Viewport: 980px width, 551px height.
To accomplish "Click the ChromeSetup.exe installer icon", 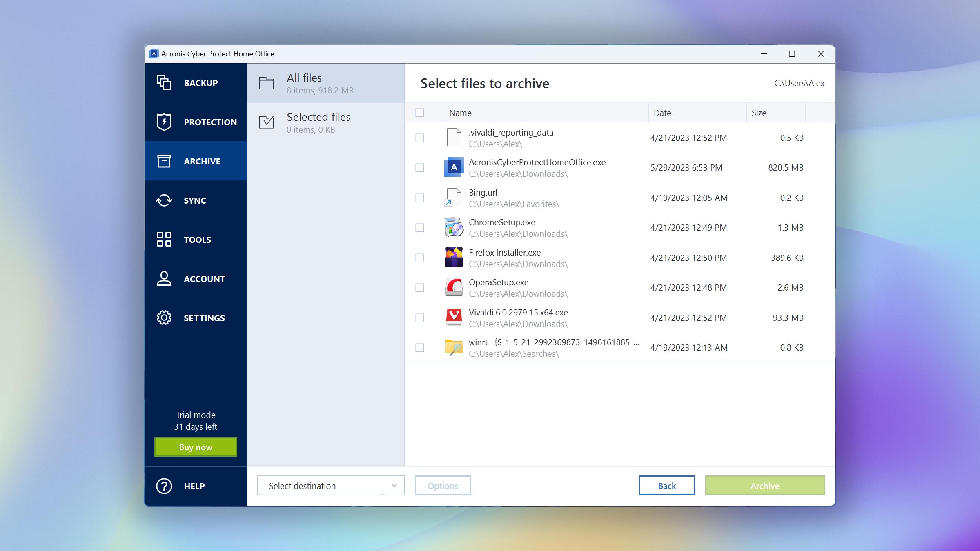I will tap(454, 227).
